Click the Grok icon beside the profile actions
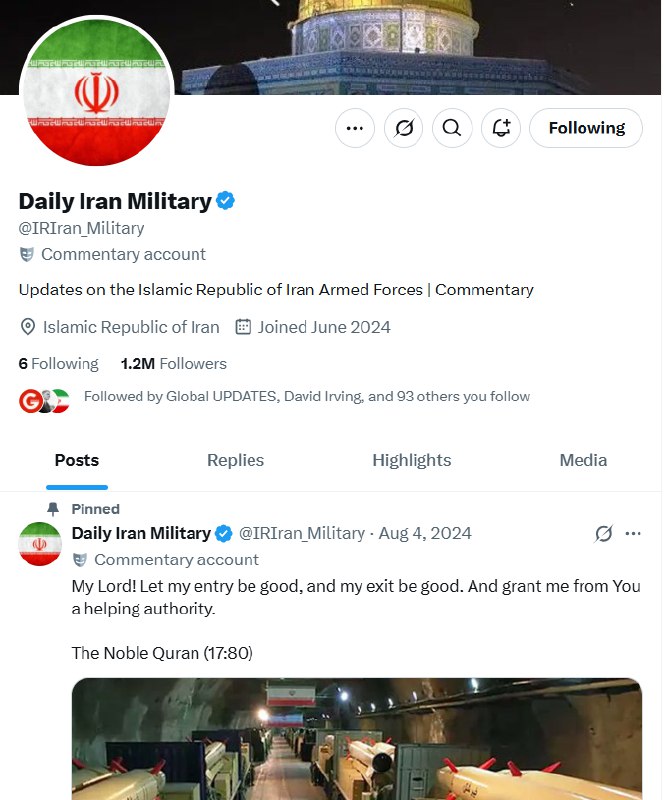The height and width of the screenshot is (800, 667). [x=403, y=128]
